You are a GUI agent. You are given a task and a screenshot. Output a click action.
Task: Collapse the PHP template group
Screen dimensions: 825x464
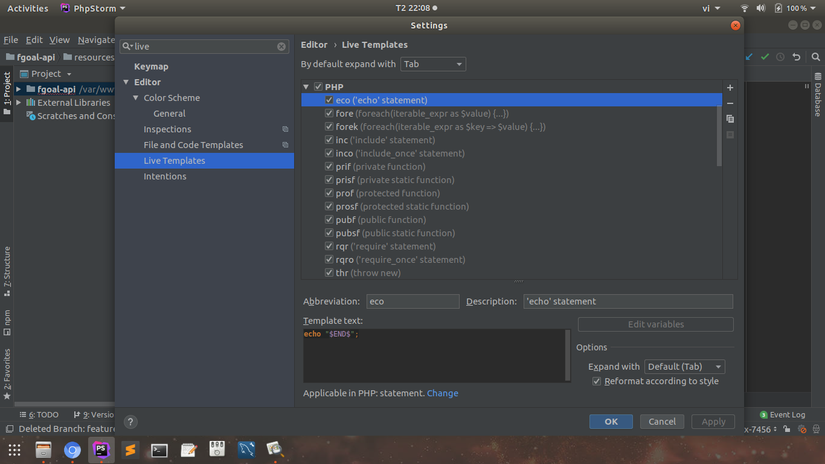(306, 87)
